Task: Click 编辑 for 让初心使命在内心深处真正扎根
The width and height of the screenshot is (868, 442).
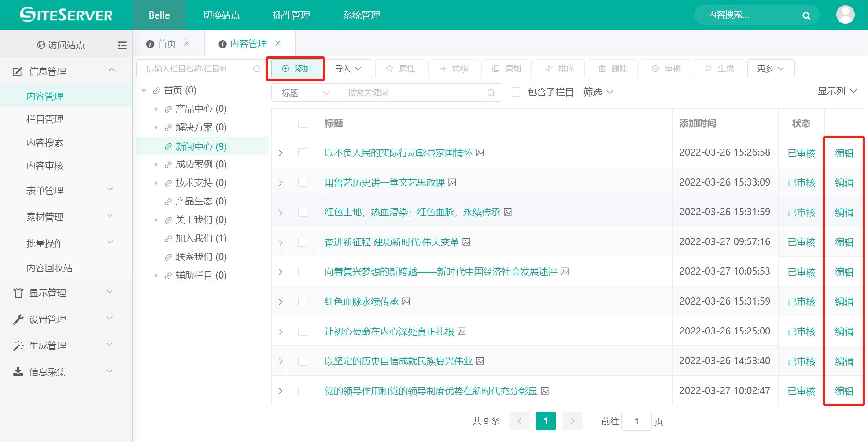Action: (844, 331)
